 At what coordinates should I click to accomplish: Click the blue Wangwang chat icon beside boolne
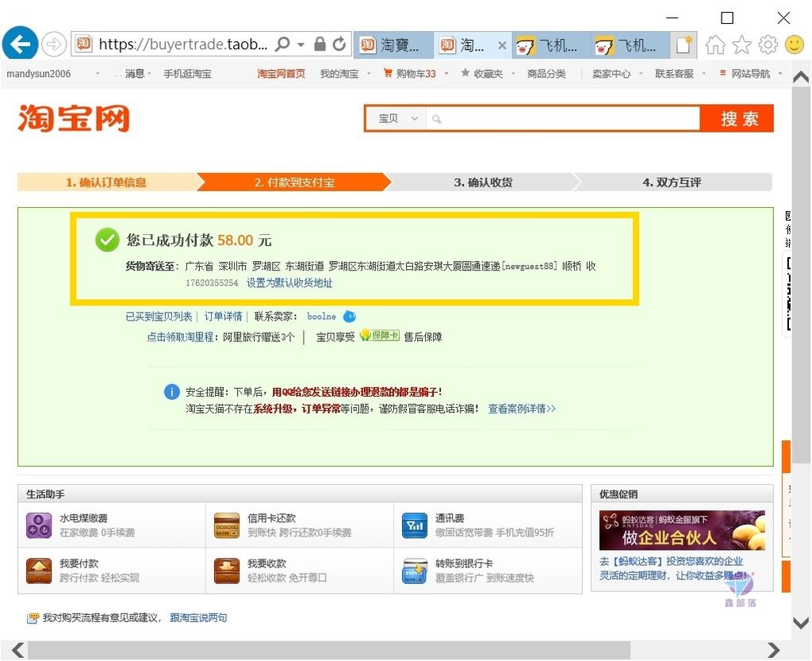point(350,316)
